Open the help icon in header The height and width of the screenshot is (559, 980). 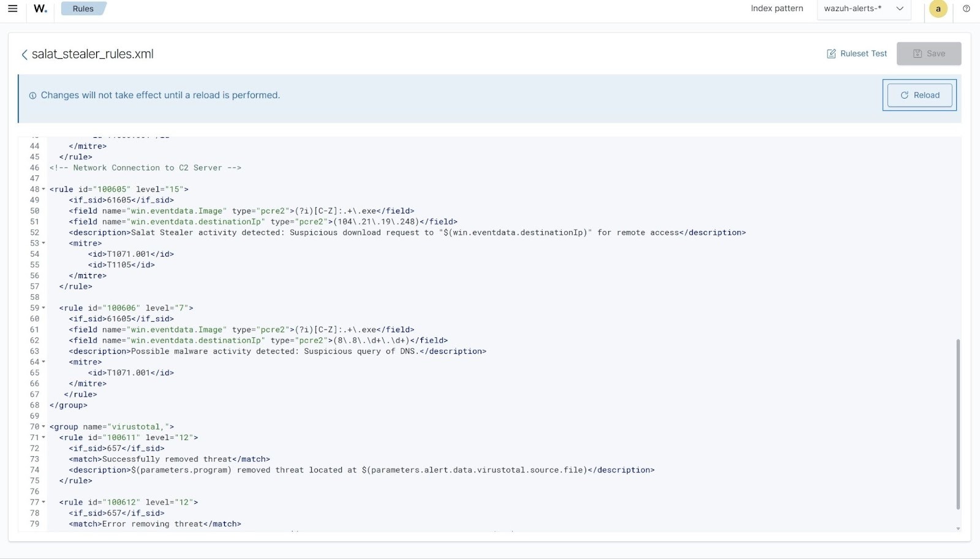click(967, 9)
